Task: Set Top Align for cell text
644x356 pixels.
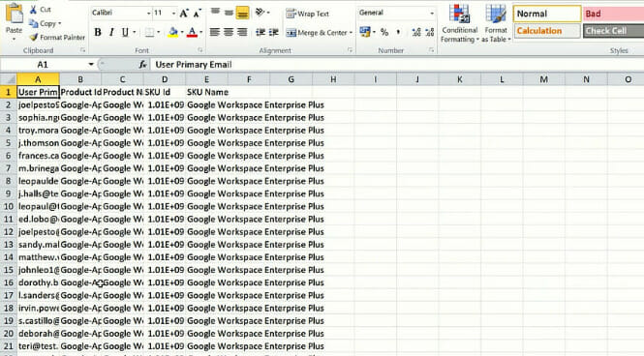Action: click(x=215, y=13)
